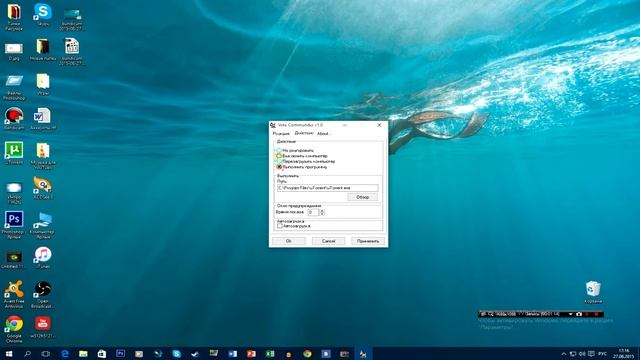640x360 pixels.
Task: Open the volume tray icon
Action: pos(582,354)
